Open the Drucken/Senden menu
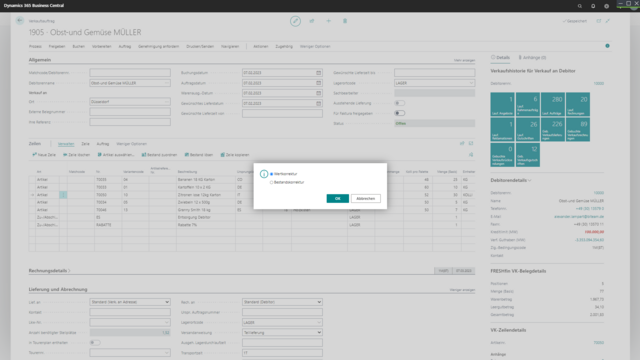 click(200, 47)
